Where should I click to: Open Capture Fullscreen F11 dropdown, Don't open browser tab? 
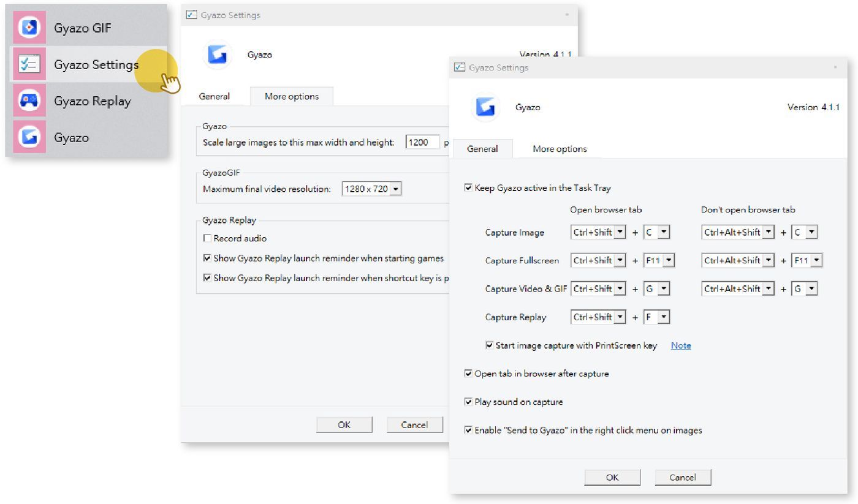point(807,260)
